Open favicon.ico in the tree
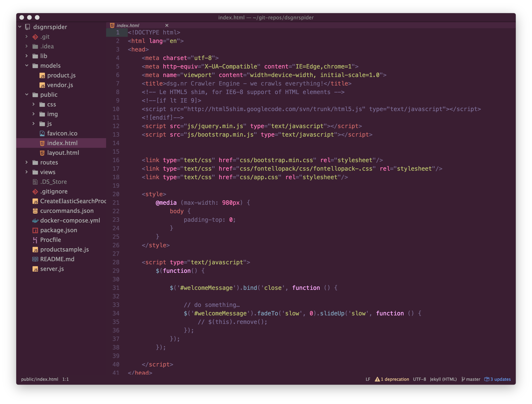 tap(62, 133)
